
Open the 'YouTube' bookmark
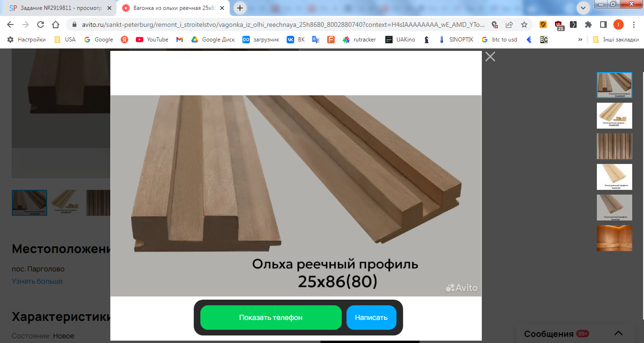click(152, 40)
